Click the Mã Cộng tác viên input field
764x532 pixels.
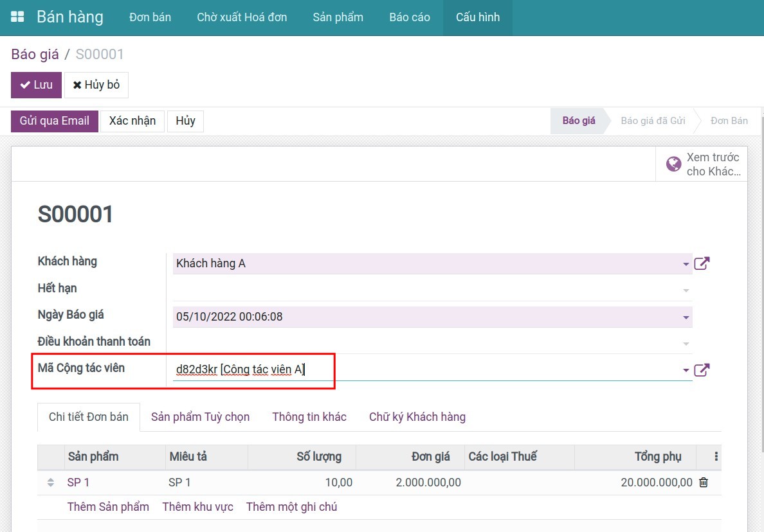424,369
